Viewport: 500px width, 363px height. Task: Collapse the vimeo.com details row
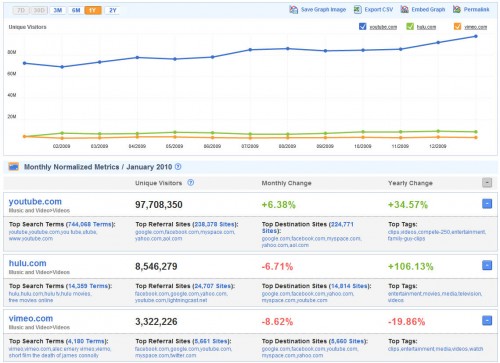click(487, 321)
